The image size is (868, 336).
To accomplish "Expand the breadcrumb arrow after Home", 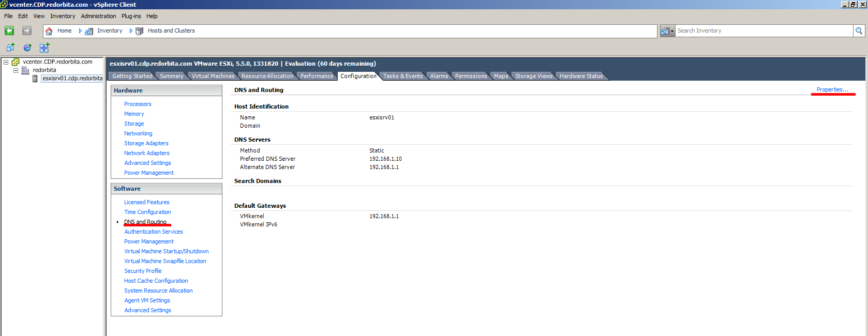I will point(80,31).
